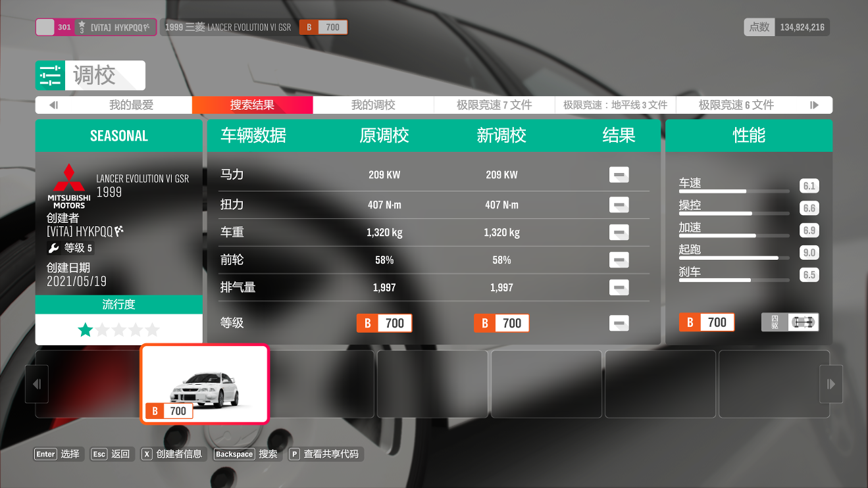This screenshot has height=488, width=868.
Task: Click the 6.5 刹车 score value
Action: tap(809, 275)
